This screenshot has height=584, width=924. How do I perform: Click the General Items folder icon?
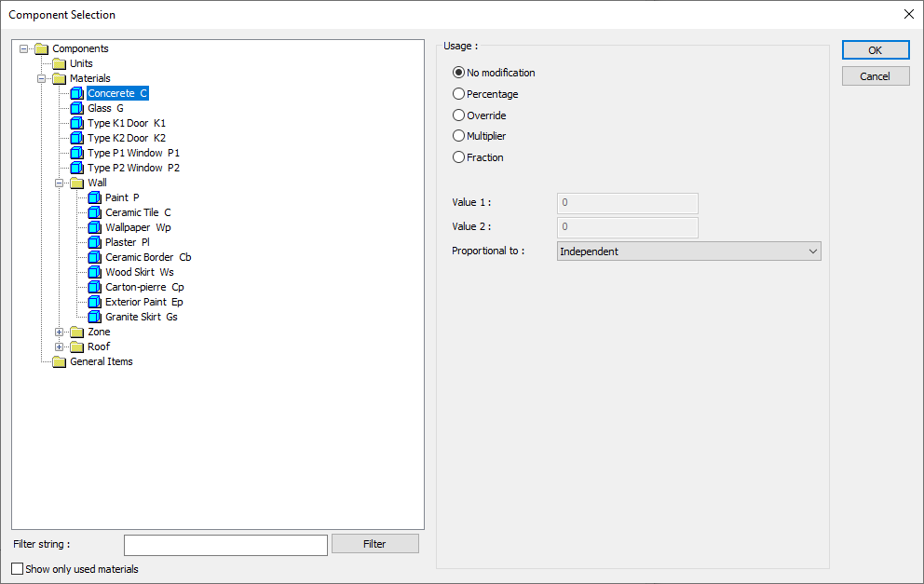point(59,361)
